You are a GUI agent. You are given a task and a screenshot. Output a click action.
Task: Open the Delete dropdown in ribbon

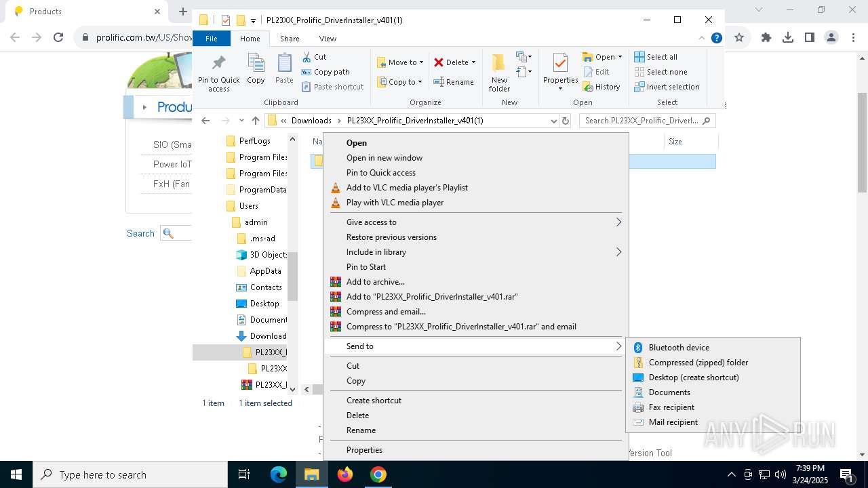473,62
